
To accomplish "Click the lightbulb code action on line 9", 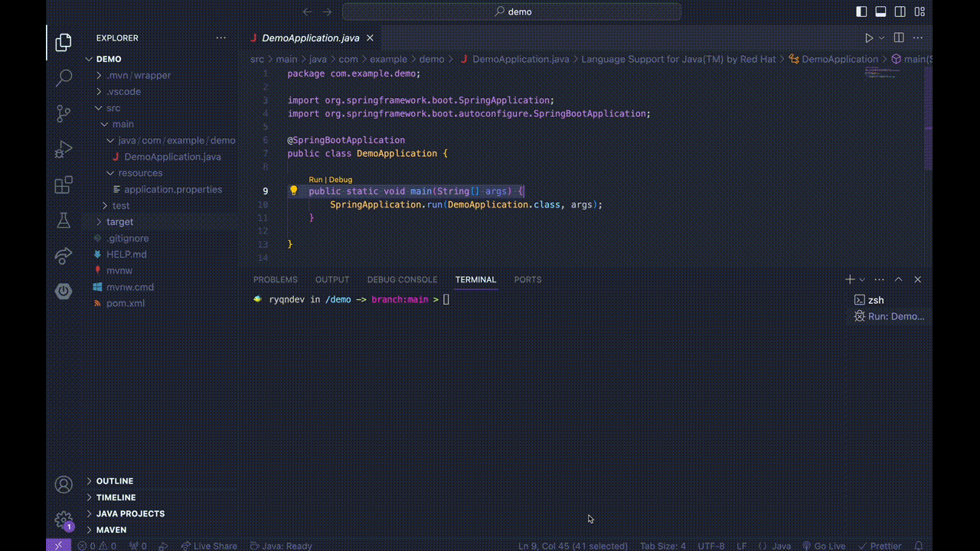I will [x=293, y=191].
